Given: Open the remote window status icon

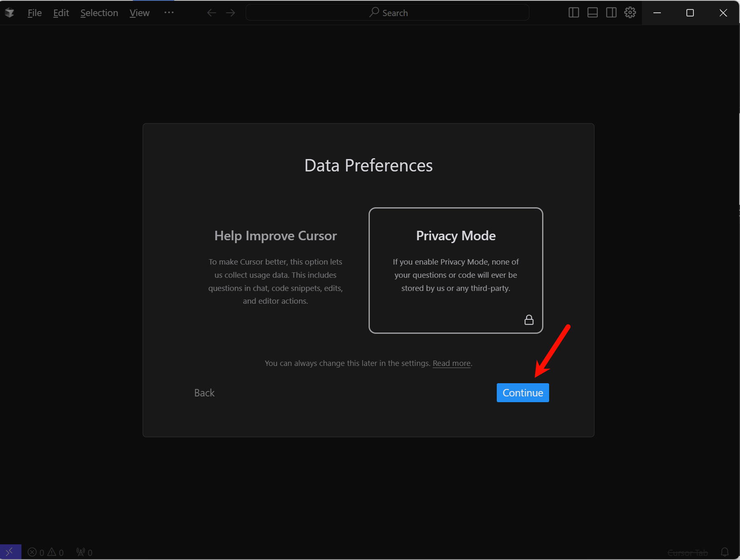Looking at the screenshot, I should tap(10, 552).
